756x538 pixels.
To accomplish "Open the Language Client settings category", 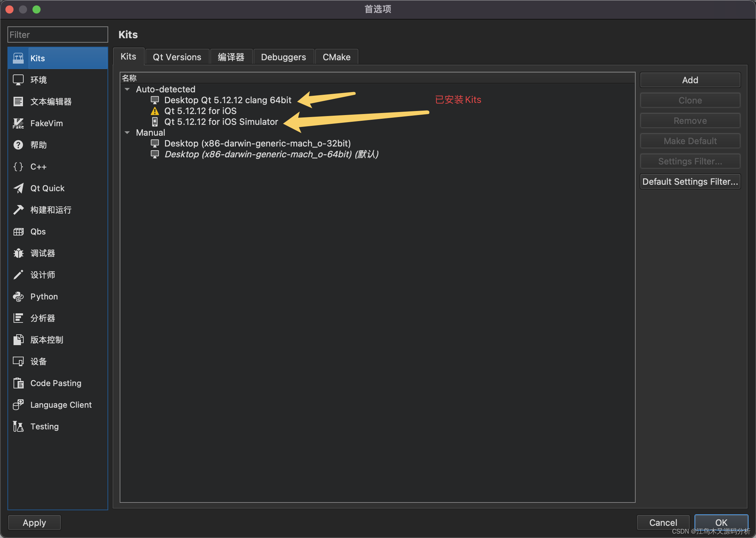I will click(x=58, y=405).
